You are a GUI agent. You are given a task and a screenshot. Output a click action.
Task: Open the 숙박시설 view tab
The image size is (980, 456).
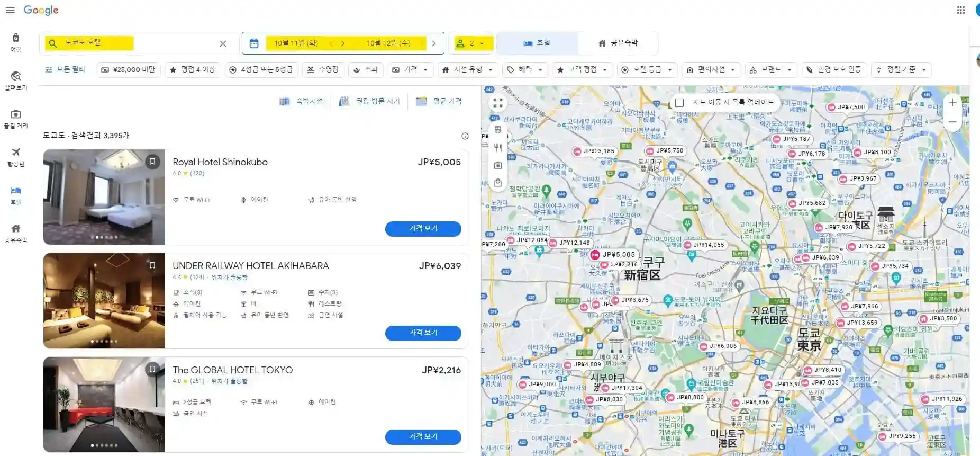coord(301,101)
